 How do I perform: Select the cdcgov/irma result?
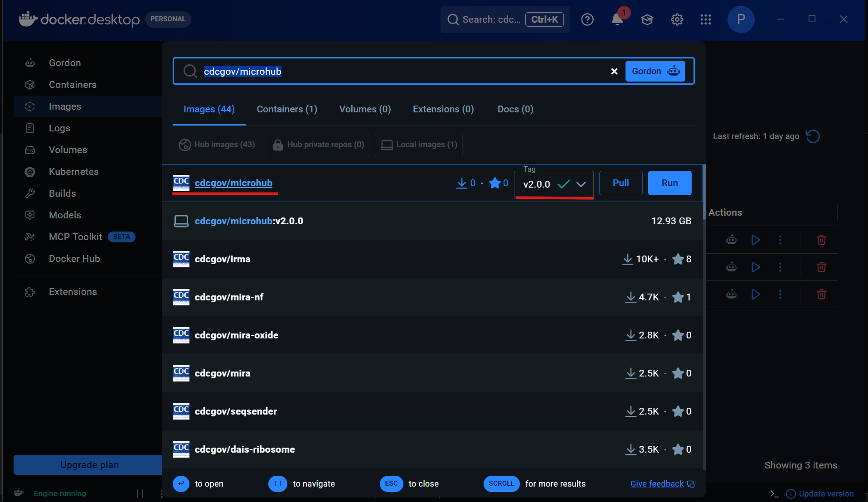(x=433, y=259)
